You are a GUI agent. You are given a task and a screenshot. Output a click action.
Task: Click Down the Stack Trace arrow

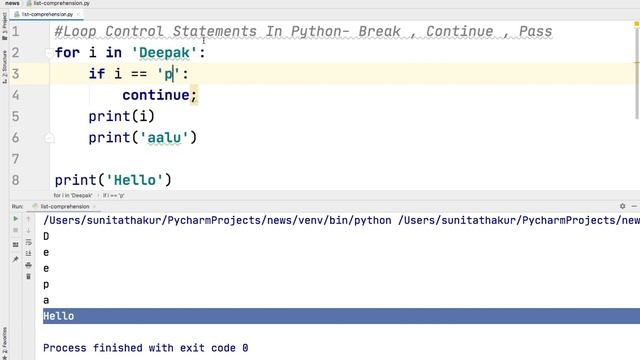coord(28,231)
